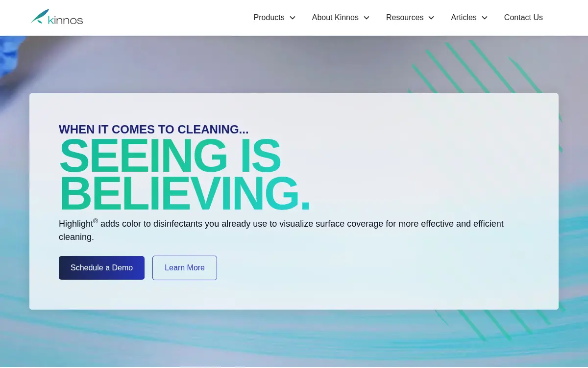Open the Articles menu
The image size is (588, 368).
[x=464, y=18]
